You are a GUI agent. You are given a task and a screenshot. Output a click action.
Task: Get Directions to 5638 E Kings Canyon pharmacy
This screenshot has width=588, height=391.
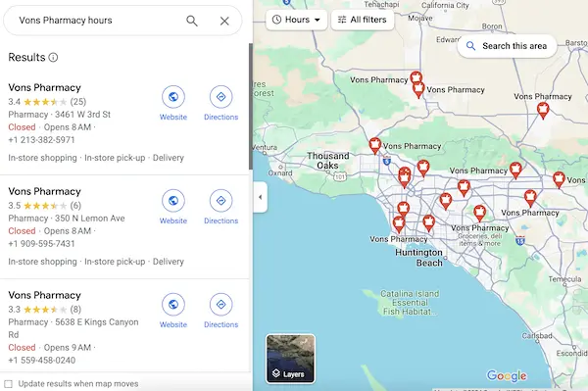coord(220,311)
